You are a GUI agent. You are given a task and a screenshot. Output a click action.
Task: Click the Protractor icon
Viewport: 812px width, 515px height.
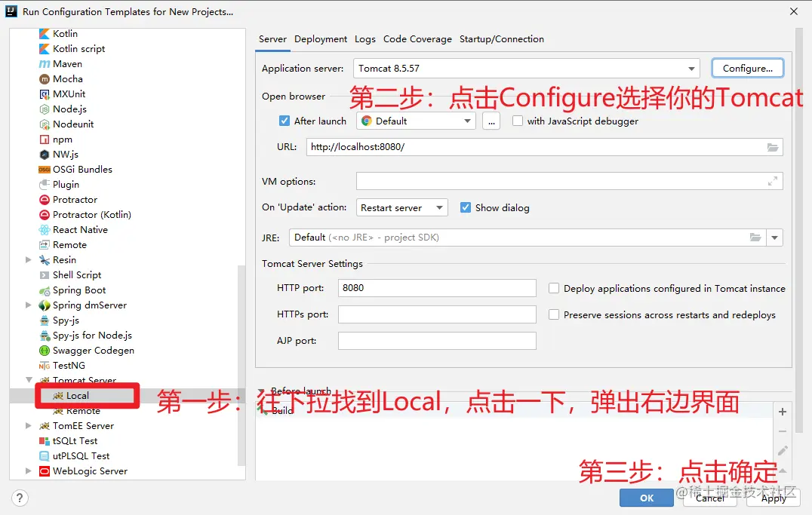tap(45, 199)
